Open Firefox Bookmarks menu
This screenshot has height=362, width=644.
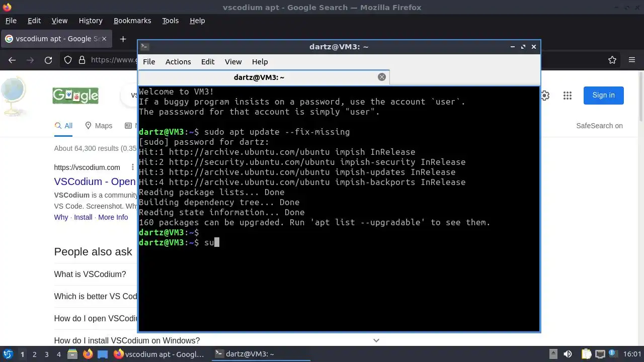(132, 21)
